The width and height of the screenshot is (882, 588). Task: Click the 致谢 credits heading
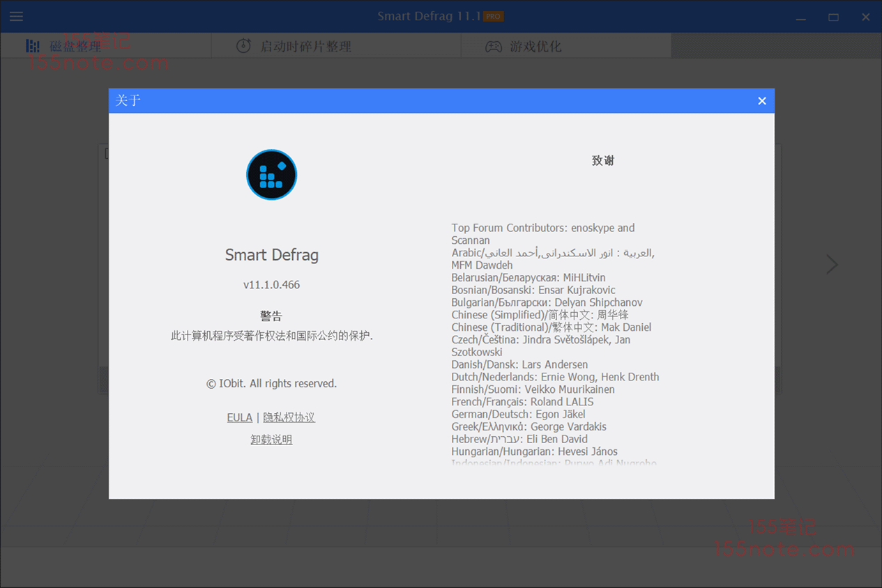tap(603, 160)
